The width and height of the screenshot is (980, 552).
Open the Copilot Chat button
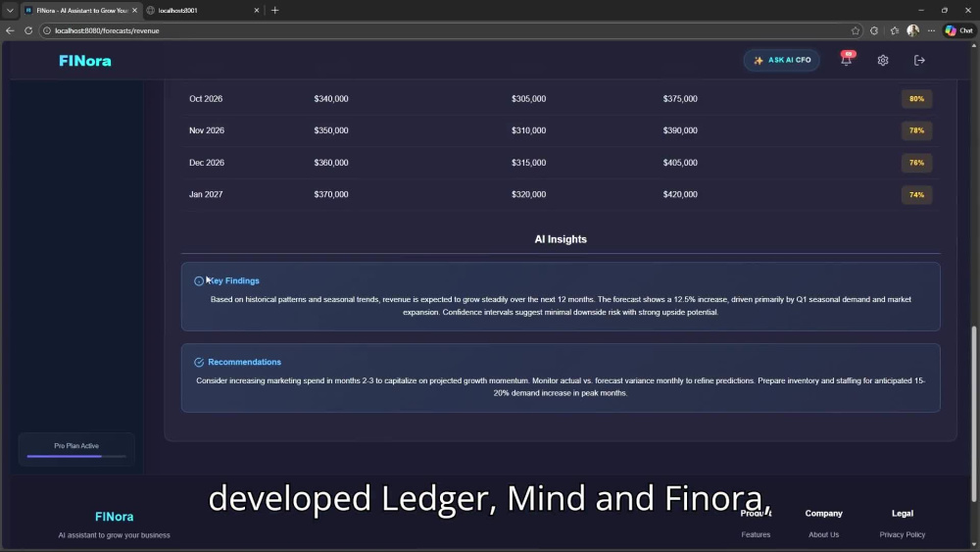pyautogui.click(x=959, y=30)
